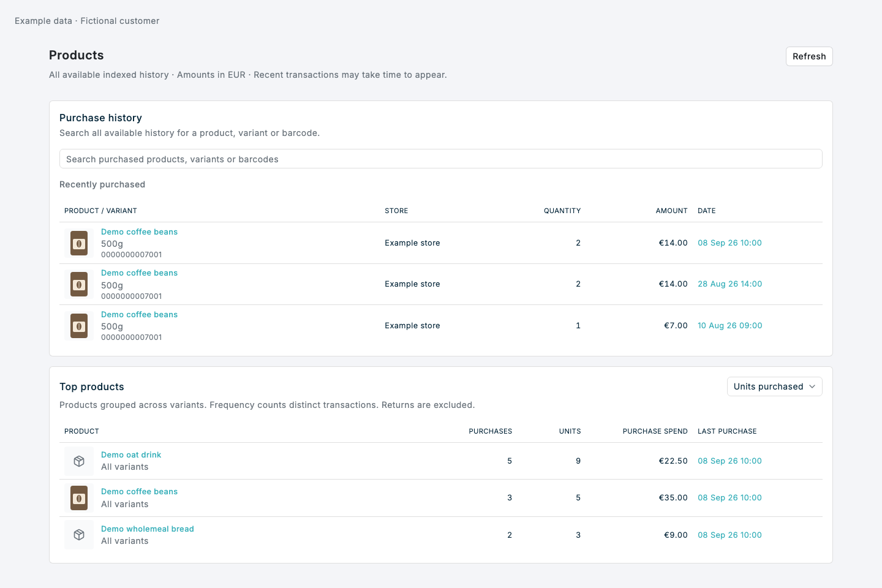Image resolution: width=882 pixels, height=588 pixels.
Task: Click the Recently purchased label
Action: 102,184
